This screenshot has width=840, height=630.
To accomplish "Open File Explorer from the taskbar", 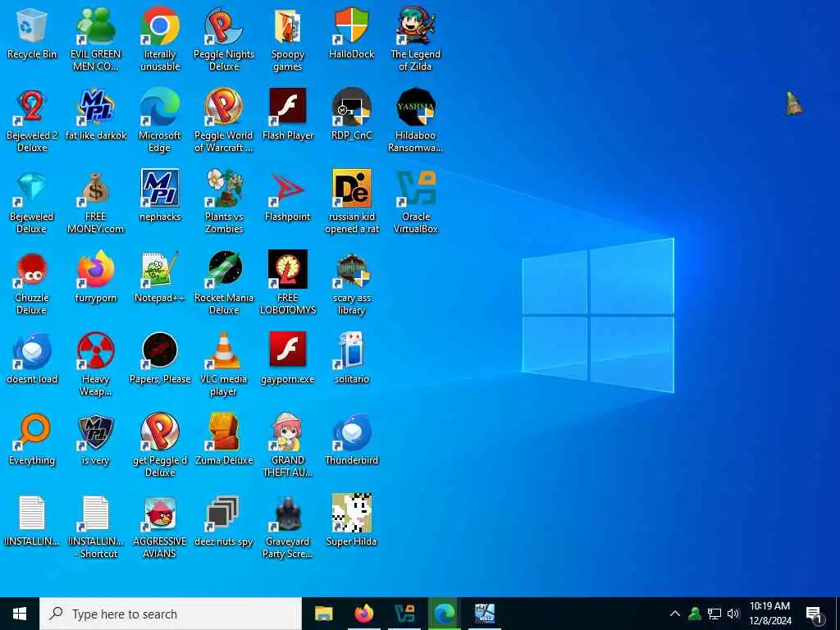I will pyautogui.click(x=323, y=614).
